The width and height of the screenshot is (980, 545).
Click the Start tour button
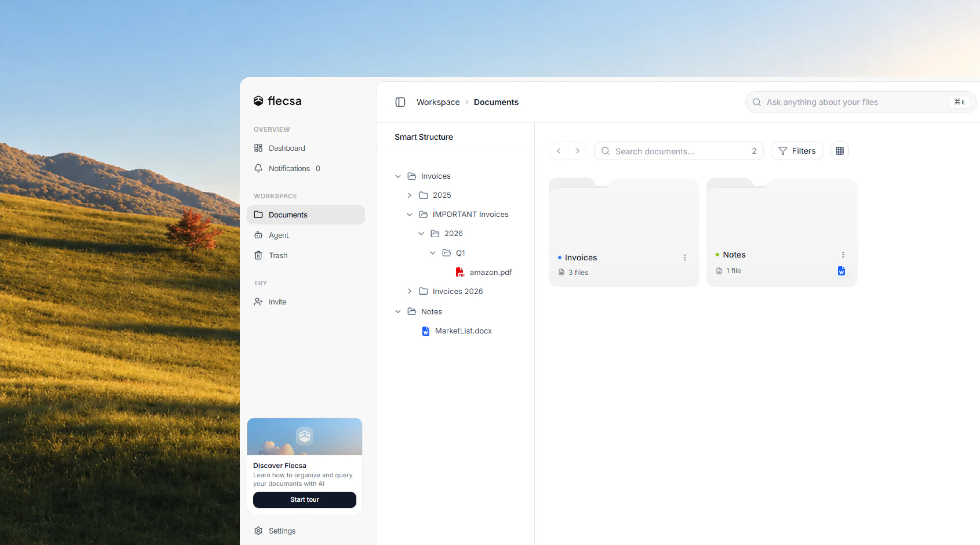pyautogui.click(x=304, y=499)
